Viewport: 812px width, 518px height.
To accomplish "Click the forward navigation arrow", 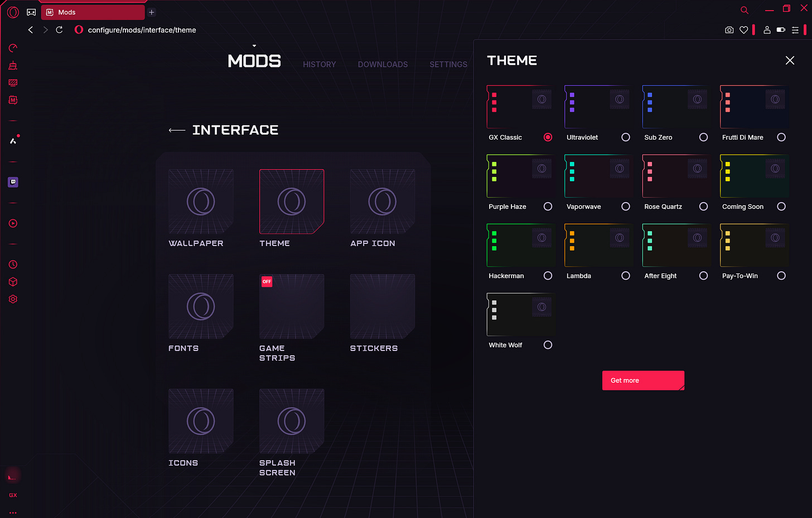I will (45, 30).
